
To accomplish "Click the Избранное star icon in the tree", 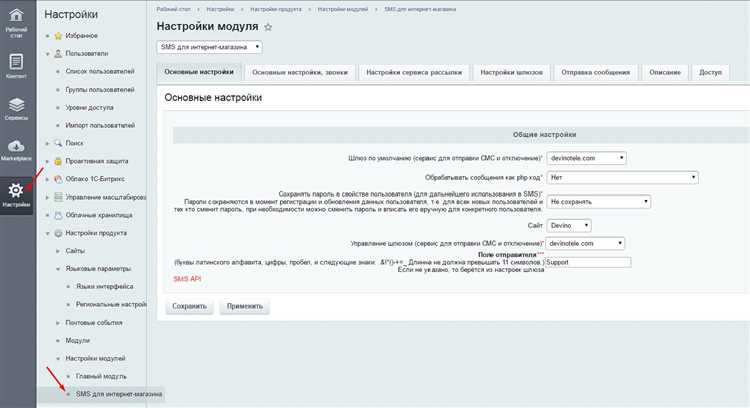I will [x=58, y=36].
